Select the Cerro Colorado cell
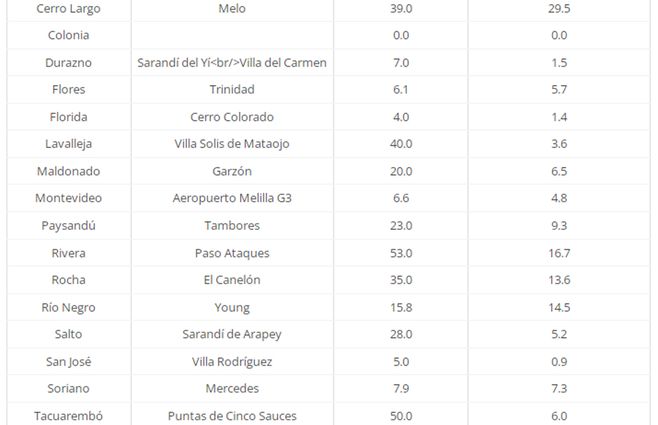The width and height of the screenshot is (658, 425). [232, 117]
